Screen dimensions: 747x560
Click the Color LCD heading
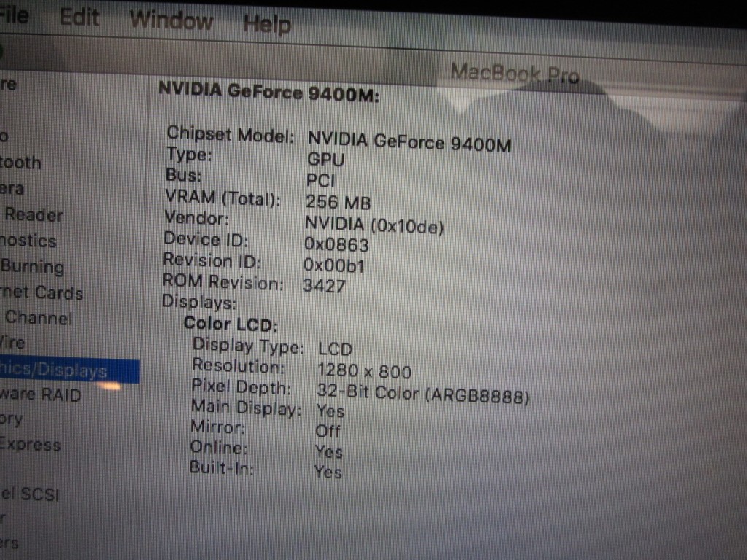click(x=231, y=324)
